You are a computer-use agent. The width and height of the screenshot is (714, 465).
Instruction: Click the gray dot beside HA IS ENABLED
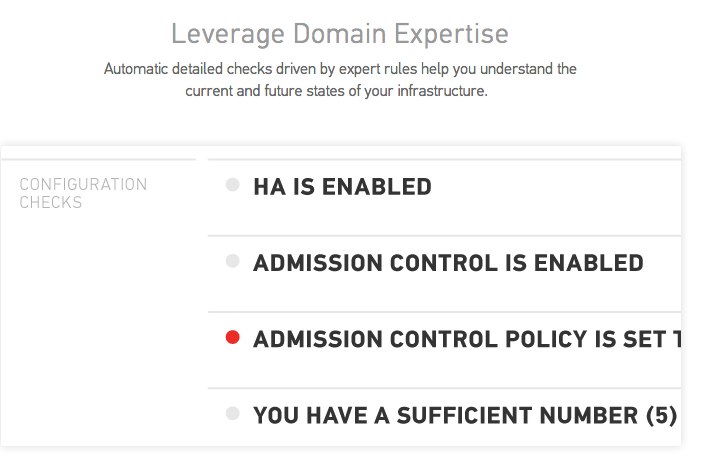pyautogui.click(x=233, y=185)
